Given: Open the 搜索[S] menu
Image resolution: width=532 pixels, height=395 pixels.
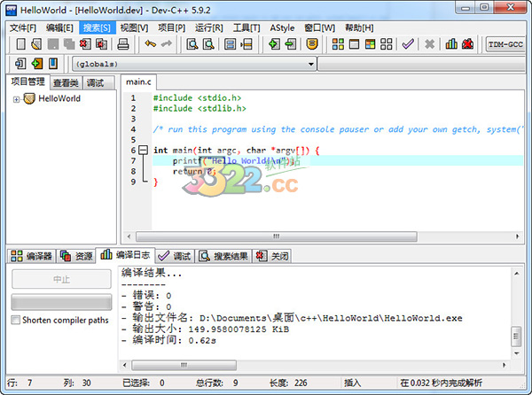Looking at the screenshot, I should [x=97, y=27].
